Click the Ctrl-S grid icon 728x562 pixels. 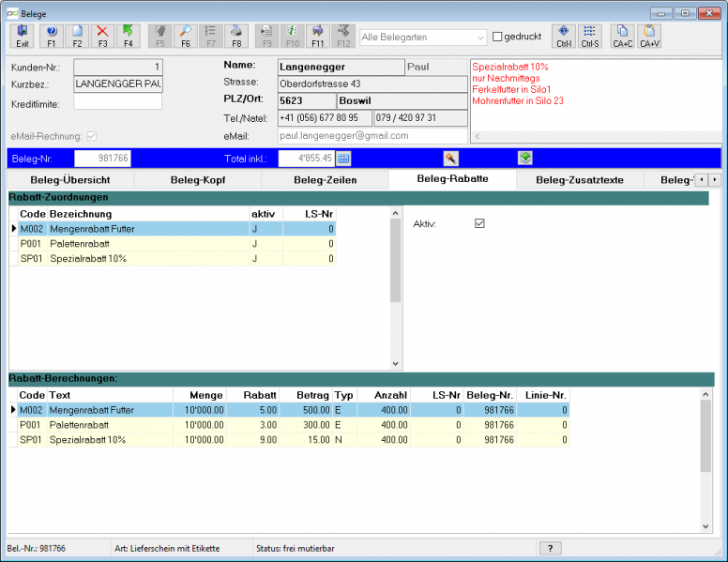coord(590,37)
